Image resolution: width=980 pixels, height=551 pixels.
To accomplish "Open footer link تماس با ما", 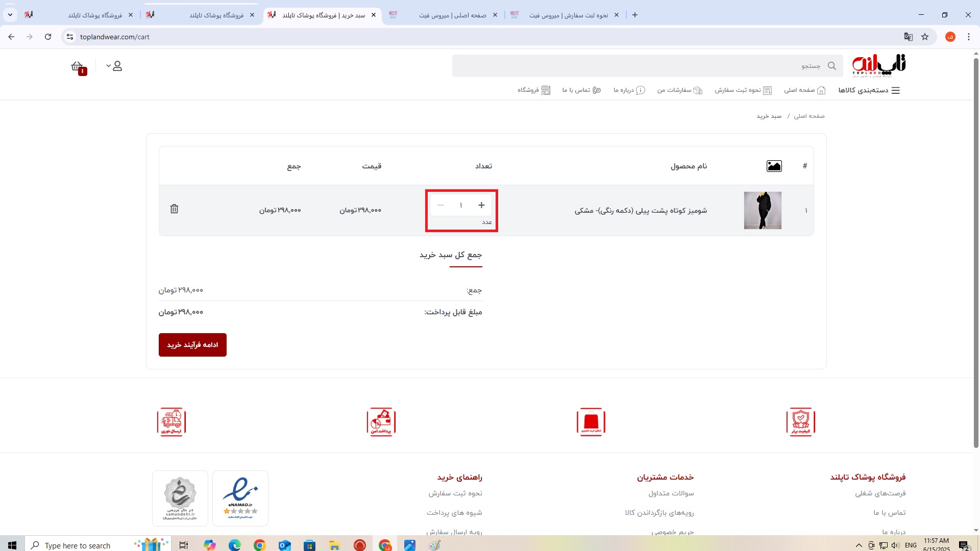I will pyautogui.click(x=890, y=513).
